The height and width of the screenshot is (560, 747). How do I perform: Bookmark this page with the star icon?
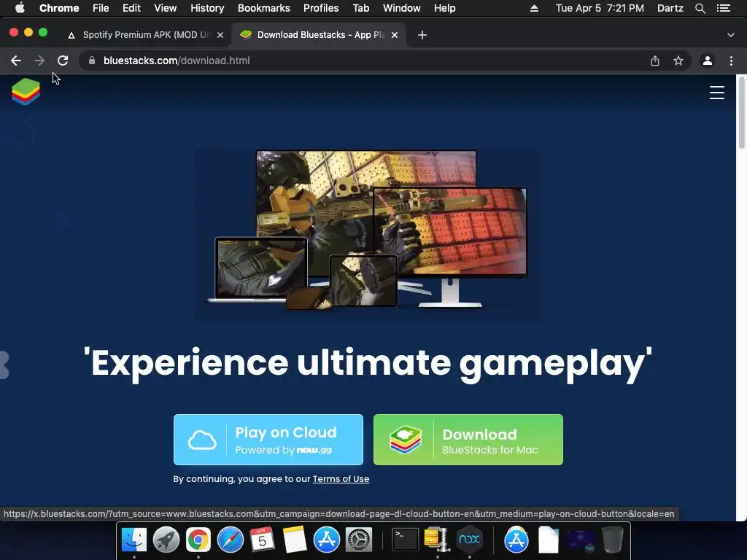coord(678,61)
